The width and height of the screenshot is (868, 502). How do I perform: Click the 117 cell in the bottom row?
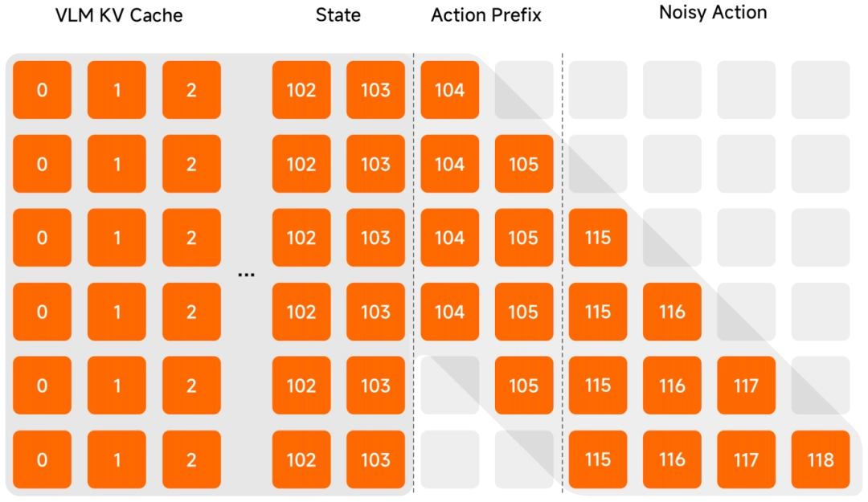[x=746, y=459]
